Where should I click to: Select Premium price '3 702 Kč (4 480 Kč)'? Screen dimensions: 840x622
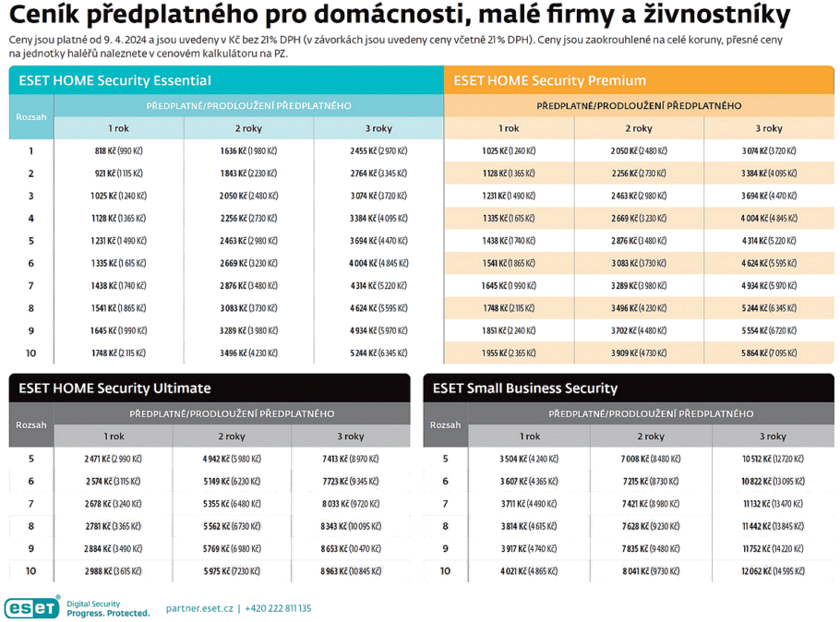(x=639, y=330)
